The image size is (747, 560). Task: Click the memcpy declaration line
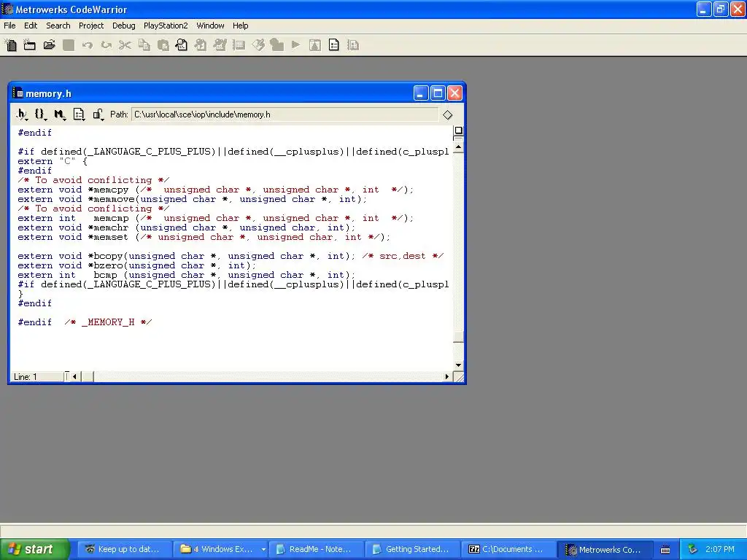216,190
